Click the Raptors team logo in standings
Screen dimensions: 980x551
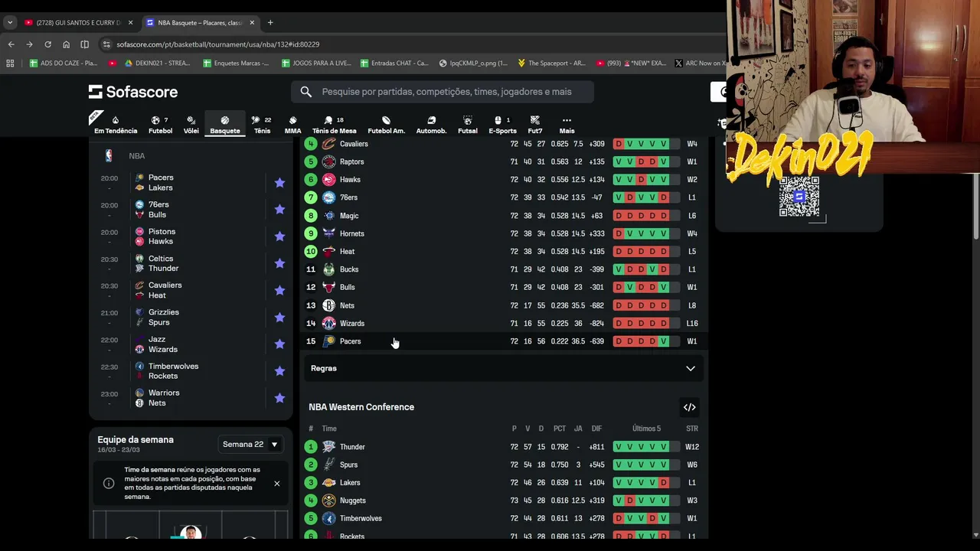point(329,161)
